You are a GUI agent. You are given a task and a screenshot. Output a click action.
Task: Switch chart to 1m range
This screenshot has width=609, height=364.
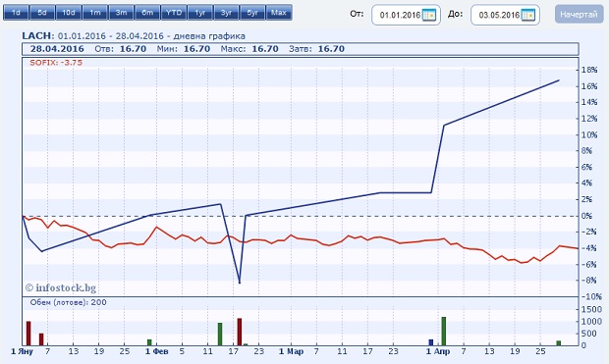[x=95, y=13]
